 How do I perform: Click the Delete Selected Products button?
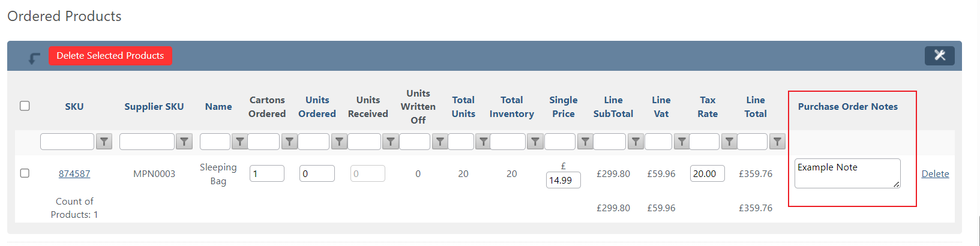110,56
